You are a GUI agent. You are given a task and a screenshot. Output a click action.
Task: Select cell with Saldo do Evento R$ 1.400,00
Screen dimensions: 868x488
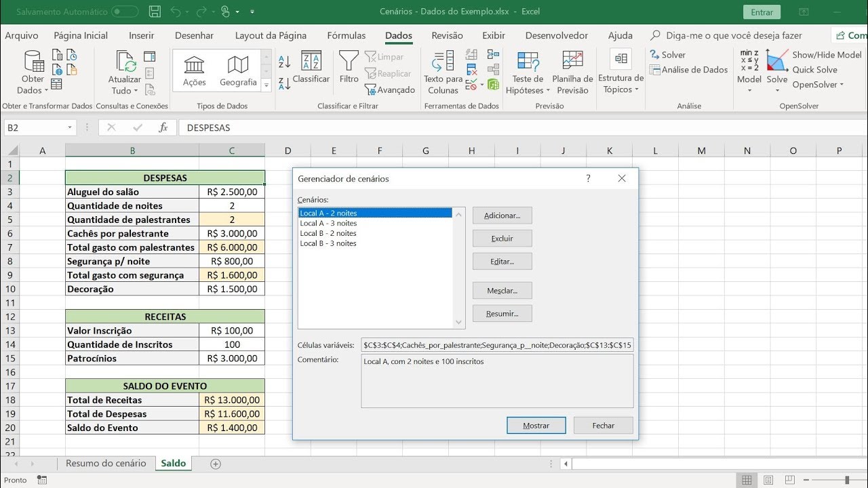(232, 428)
